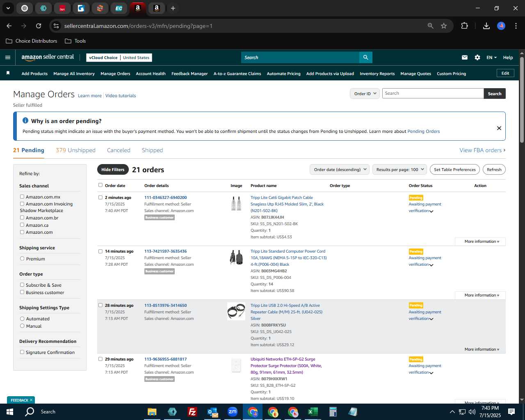The width and height of the screenshot is (525, 420).
Task: Open the EN language dropdown
Action: point(491,57)
